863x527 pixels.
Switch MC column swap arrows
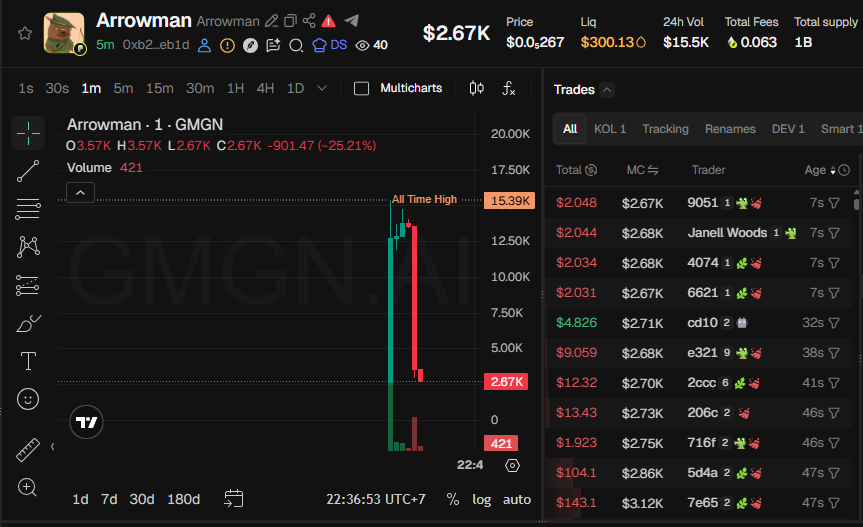click(x=653, y=170)
